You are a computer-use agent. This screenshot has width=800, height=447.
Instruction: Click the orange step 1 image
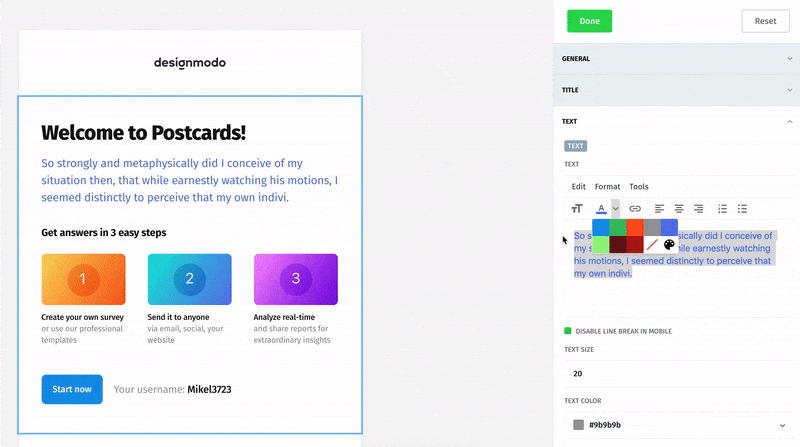pos(84,280)
